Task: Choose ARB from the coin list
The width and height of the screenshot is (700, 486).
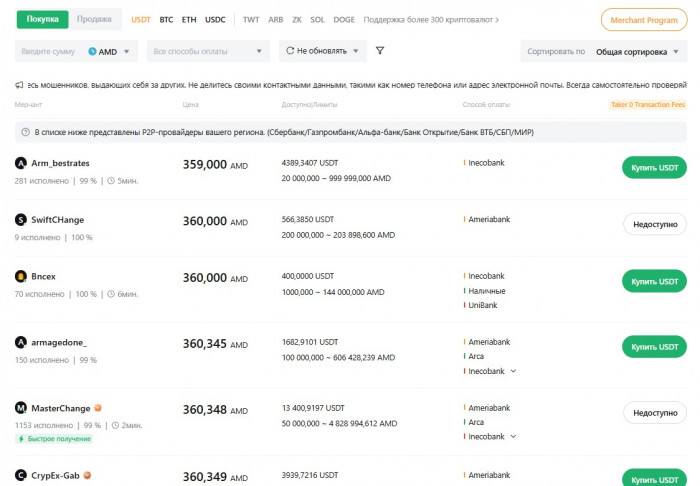Action: (x=275, y=20)
